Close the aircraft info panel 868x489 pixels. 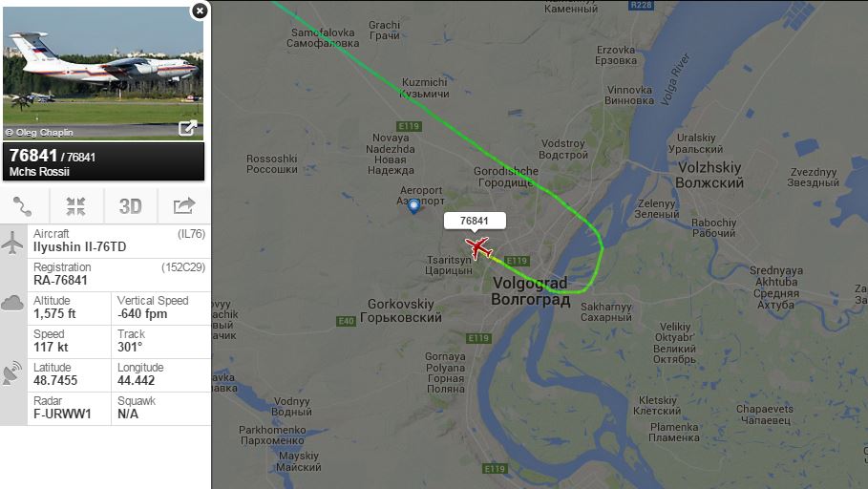click(x=200, y=11)
